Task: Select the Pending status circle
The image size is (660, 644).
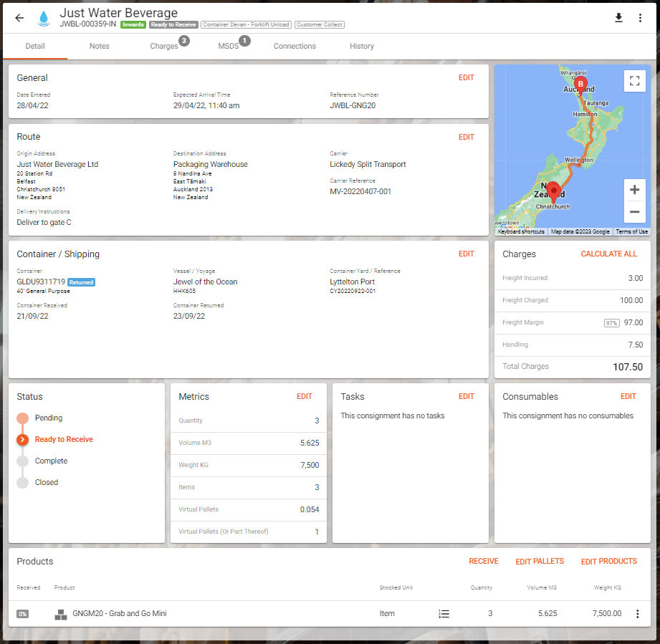Action: coord(23,418)
